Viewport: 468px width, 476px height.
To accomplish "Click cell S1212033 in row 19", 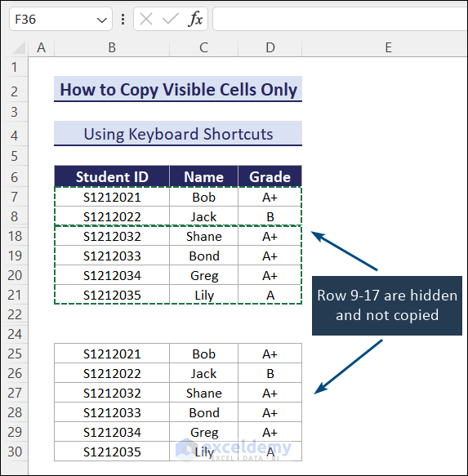I will (112, 256).
